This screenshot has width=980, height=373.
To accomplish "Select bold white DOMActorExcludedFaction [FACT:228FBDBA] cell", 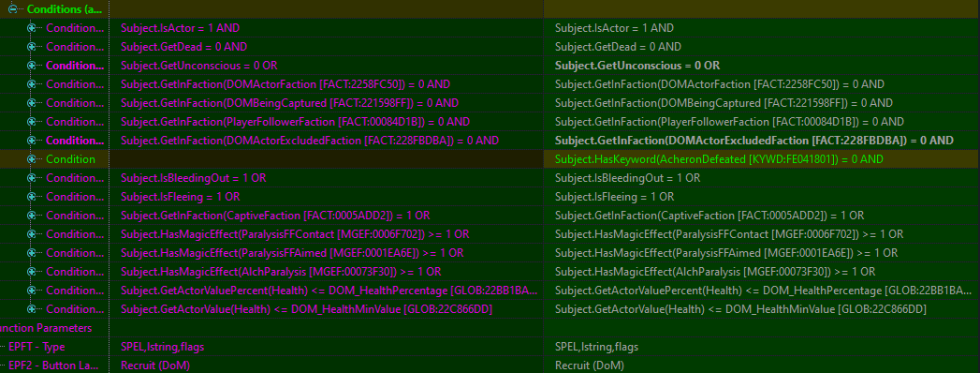I will click(754, 141).
